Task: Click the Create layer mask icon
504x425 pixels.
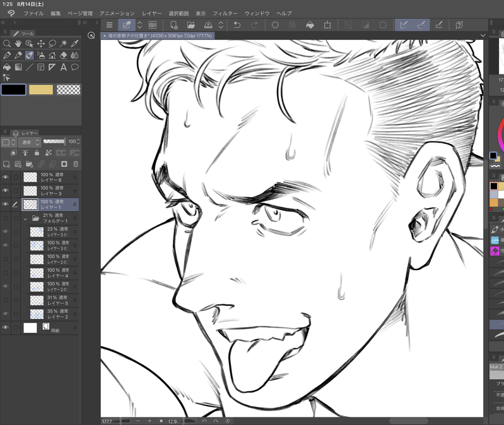Action: coord(64,164)
